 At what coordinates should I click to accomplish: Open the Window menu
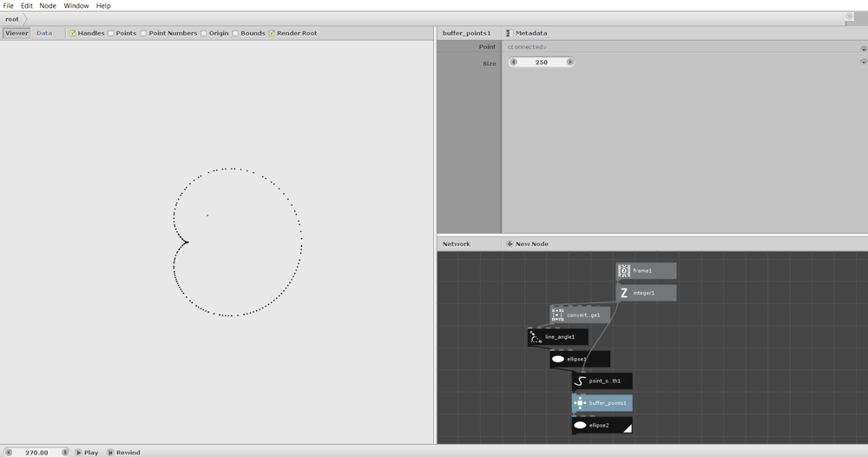tap(76, 5)
